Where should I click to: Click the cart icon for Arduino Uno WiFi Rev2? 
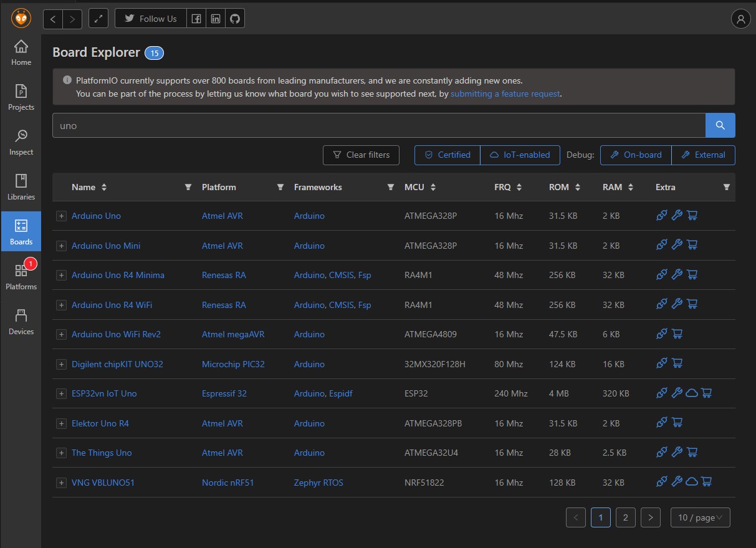[677, 334]
